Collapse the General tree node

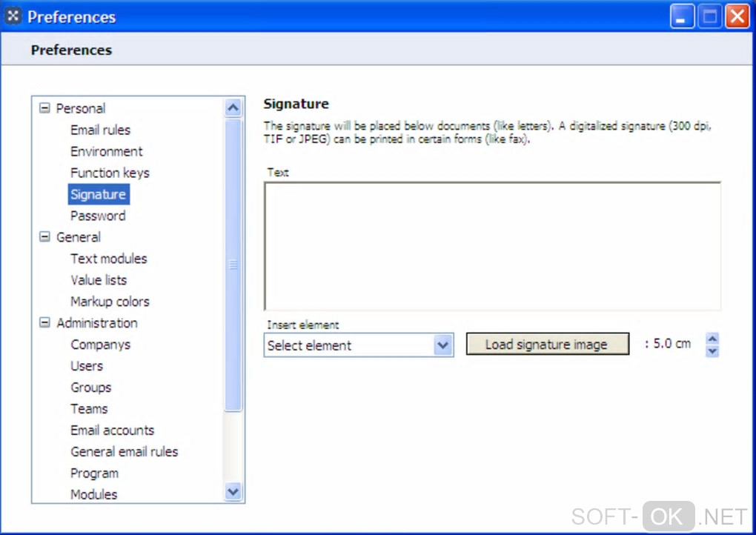point(44,236)
